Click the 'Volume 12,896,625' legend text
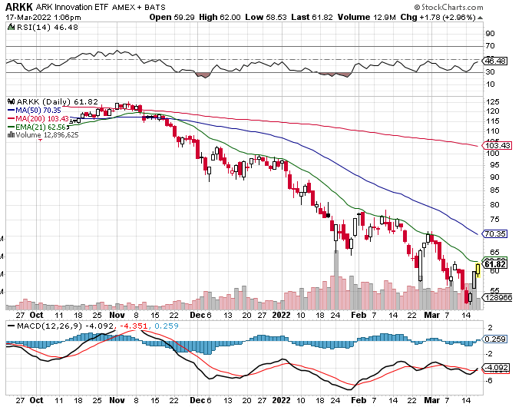The width and height of the screenshot is (532, 407). (x=47, y=134)
